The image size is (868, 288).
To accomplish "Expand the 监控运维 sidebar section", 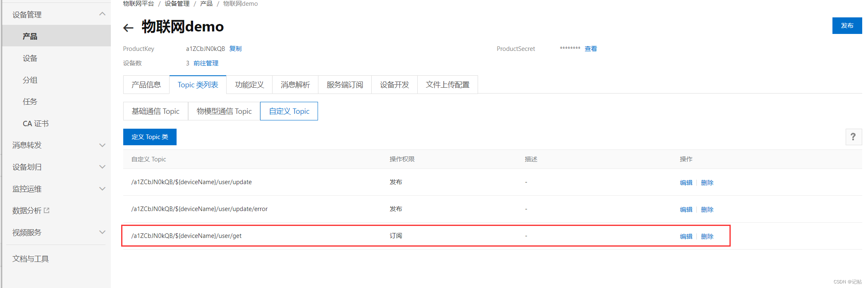I will pyautogui.click(x=103, y=189).
